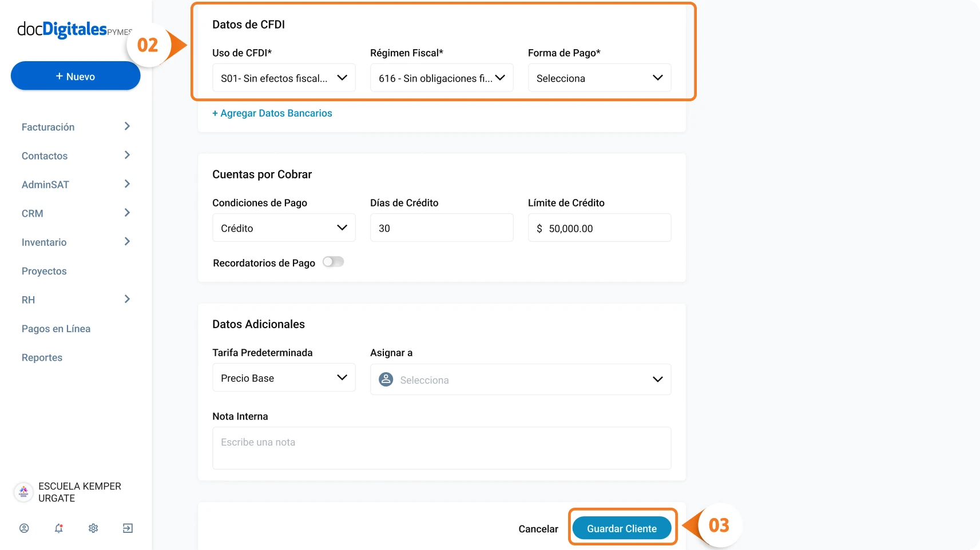Expand CRM menu chevron
Image resolution: width=980 pixels, height=550 pixels.
127,213
